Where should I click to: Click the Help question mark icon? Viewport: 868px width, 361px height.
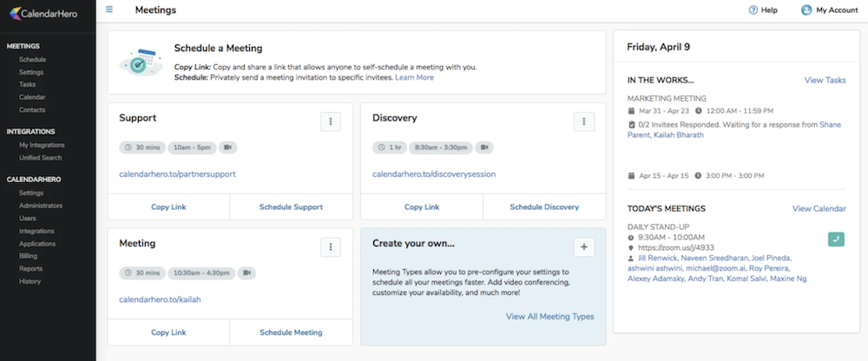pyautogui.click(x=753, y=10)
